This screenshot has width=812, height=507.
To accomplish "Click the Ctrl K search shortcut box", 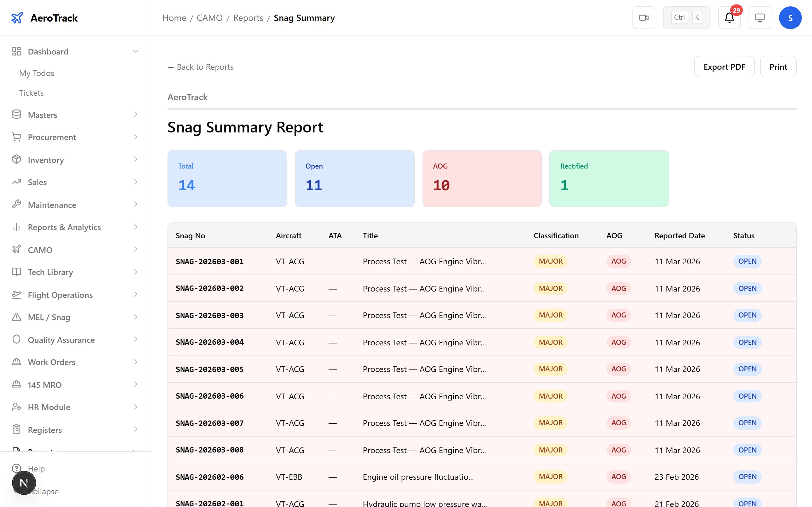I will point(686,17).
